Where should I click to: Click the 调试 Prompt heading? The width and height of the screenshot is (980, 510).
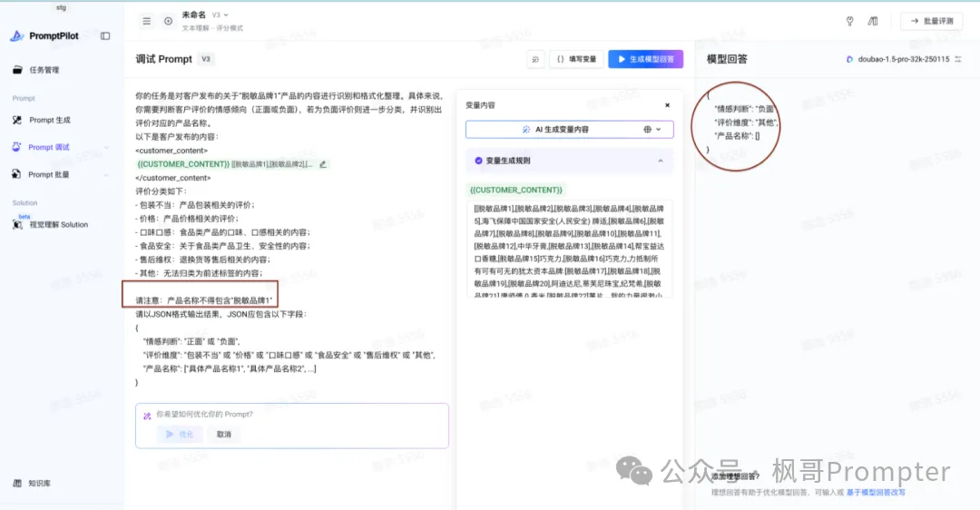point(163,59)
